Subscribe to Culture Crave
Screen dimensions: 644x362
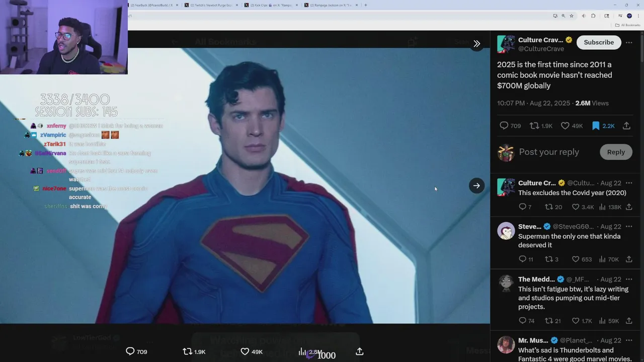[599, 42]
